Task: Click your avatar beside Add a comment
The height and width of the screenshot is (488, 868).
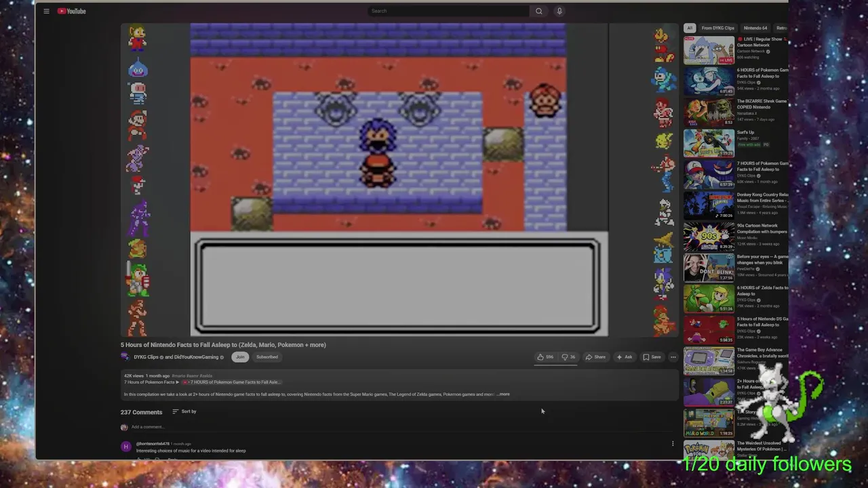Action: point(124,427)
